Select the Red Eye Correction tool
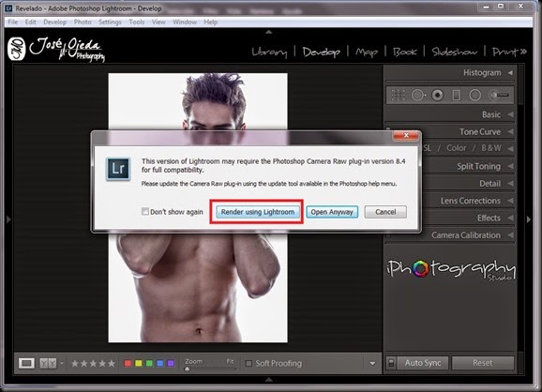Screen dimensions: 542x392 pyautogui.click(x=437, y=95)
